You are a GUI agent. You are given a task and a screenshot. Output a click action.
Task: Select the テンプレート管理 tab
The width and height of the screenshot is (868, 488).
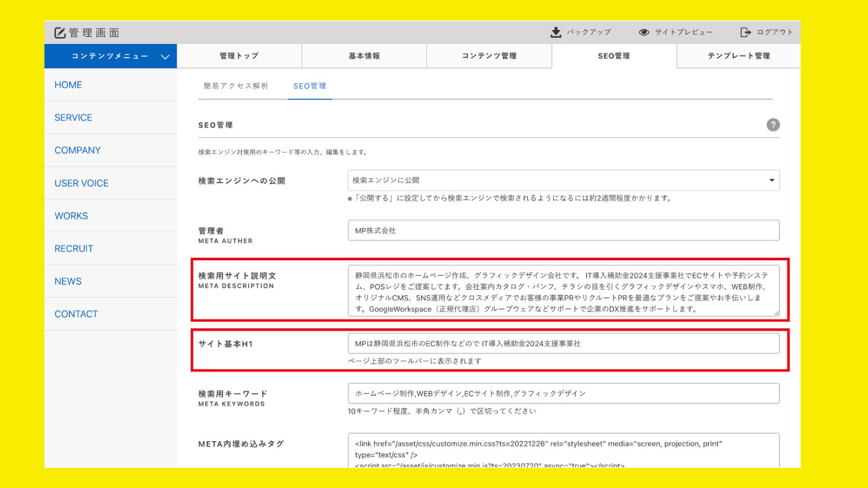[x=738, y=56]
